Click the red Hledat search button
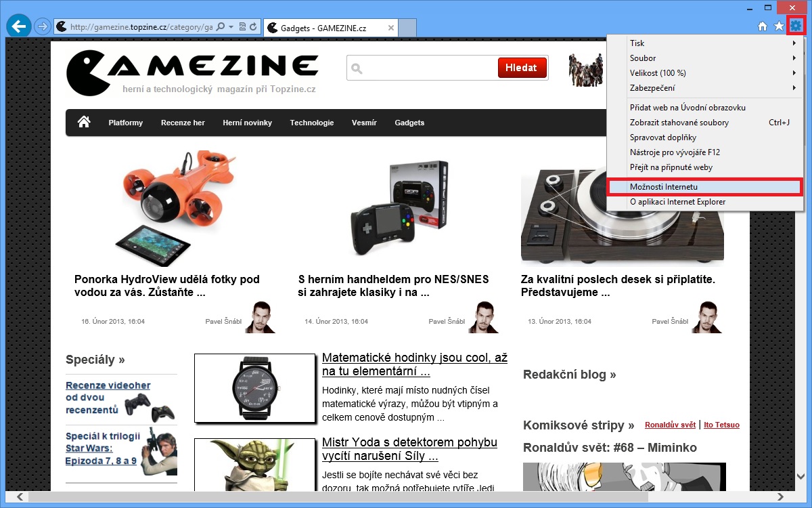 click(x=521, y=68)
